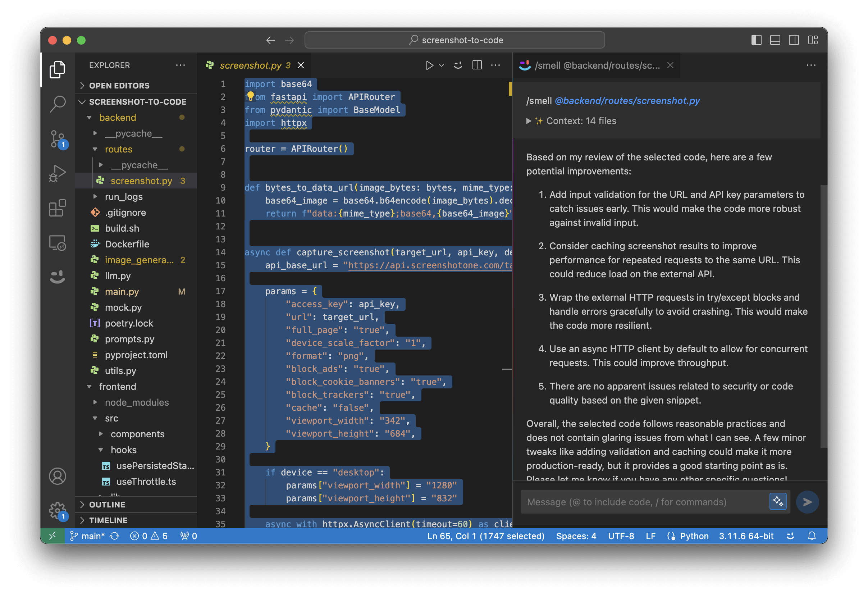Image resolution: width=868 pixels, height=597 pixels.
Task: Expand the run_logs folder
Action: pyautogui.click(x=136, y=197)
